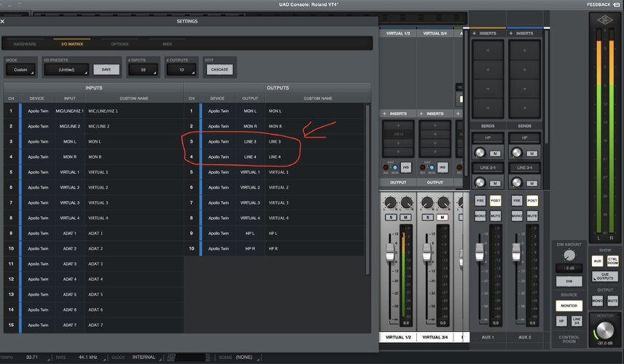Mute the AUX 2 bus

point(532,215)
